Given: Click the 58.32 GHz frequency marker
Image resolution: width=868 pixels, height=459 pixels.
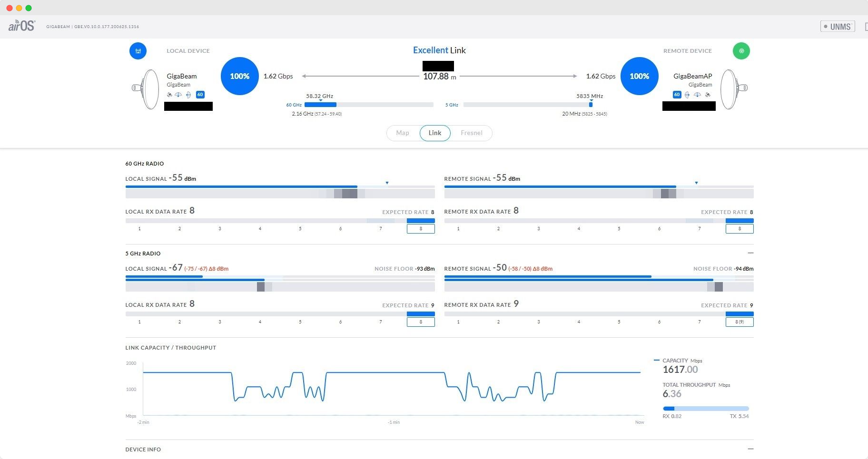Looking at the screenshot, I should (320, 100).
